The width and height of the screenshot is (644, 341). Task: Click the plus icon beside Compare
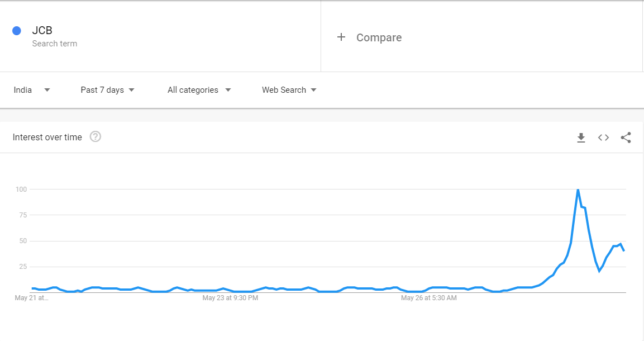point(341,37)
